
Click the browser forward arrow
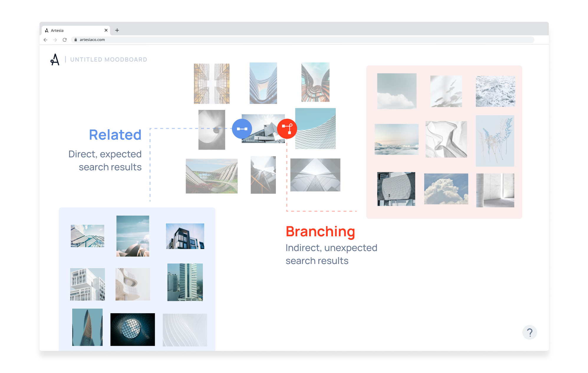[55, 40]
